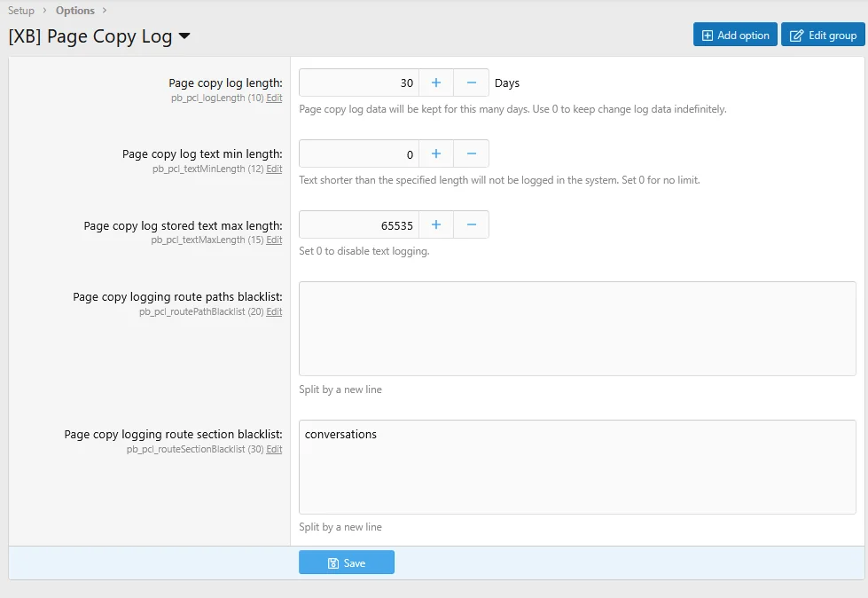This screenshot has height=598, width=868.
Task: Expand the [XB] Page Copy Log dropdown
Action: click(184, 36)
